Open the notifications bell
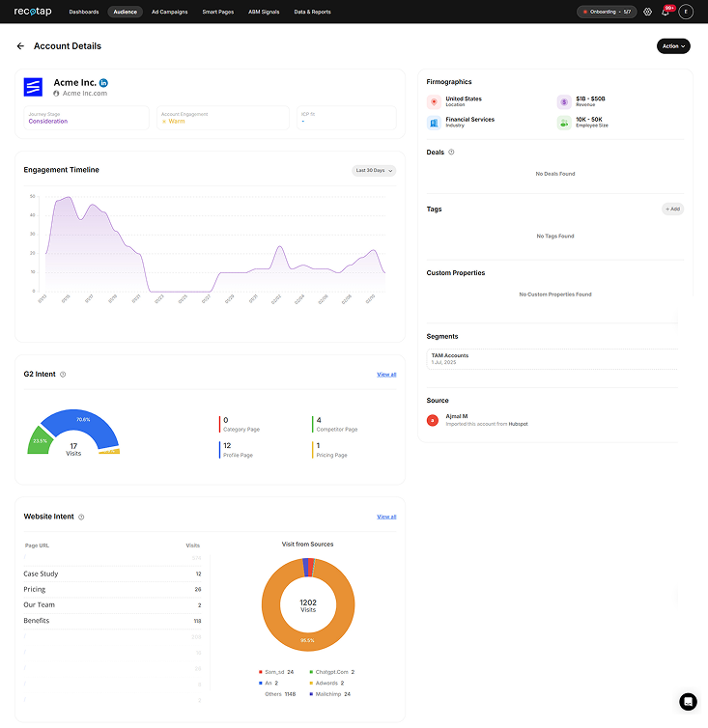The image size is (708, 728). pos(666,12)
